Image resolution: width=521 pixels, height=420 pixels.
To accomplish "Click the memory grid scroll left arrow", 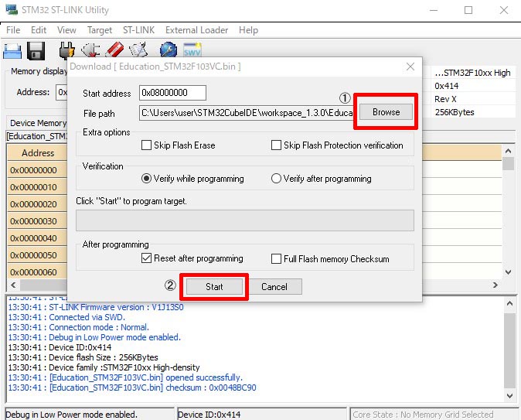I will (x=13, y=285).
